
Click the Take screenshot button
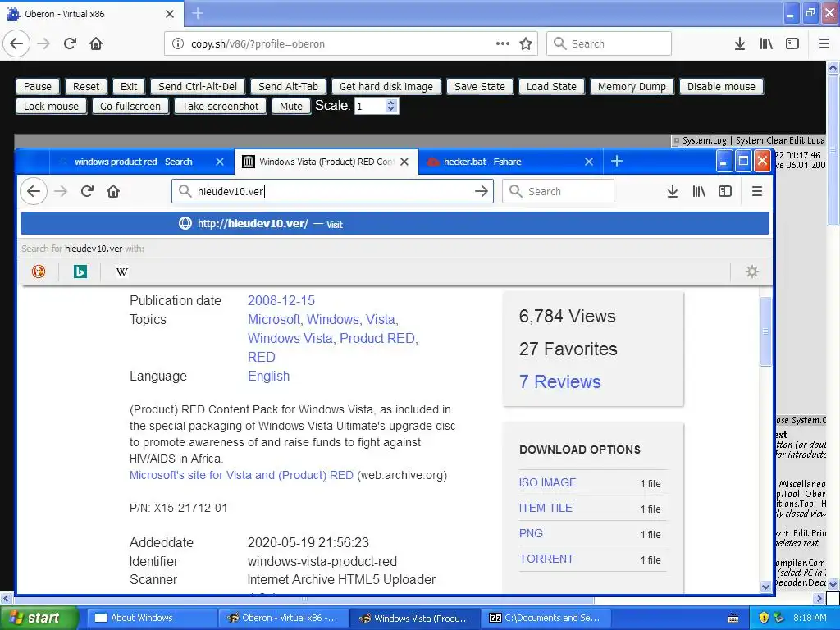[x=220, y=106]
